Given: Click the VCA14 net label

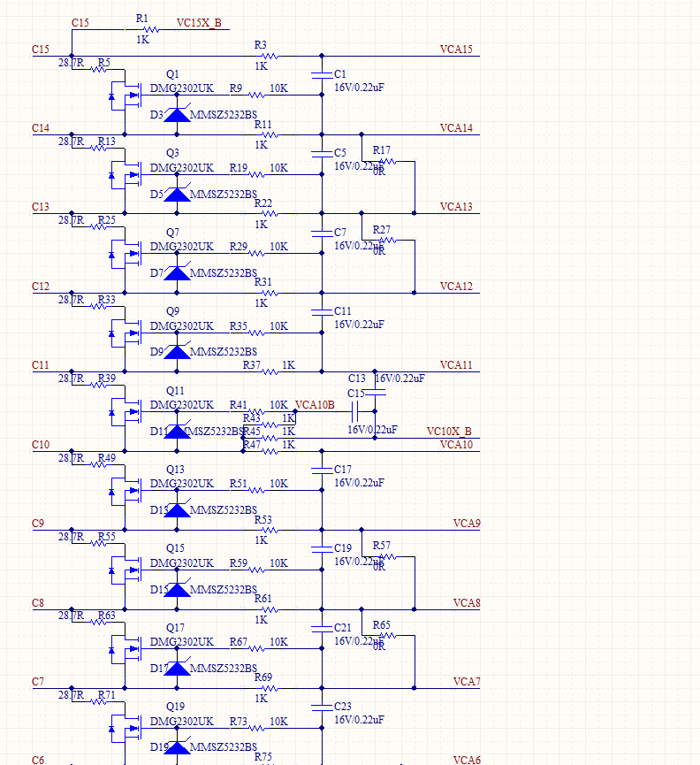Looking at the screenshot, I should pos(456,128).
